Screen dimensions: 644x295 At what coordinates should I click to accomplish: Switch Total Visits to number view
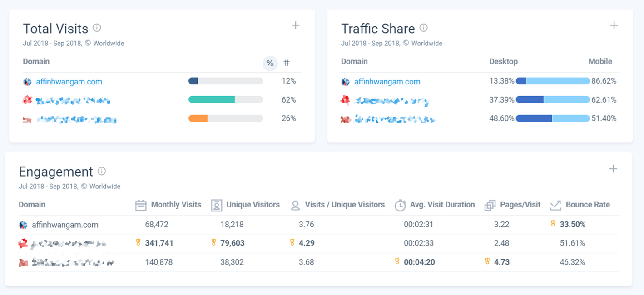point(287,63)
